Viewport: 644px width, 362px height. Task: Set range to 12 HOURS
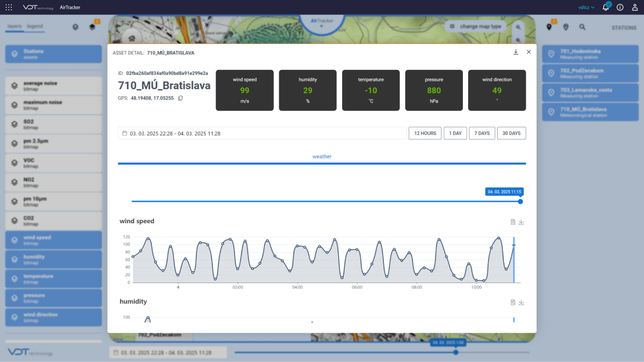425,134
